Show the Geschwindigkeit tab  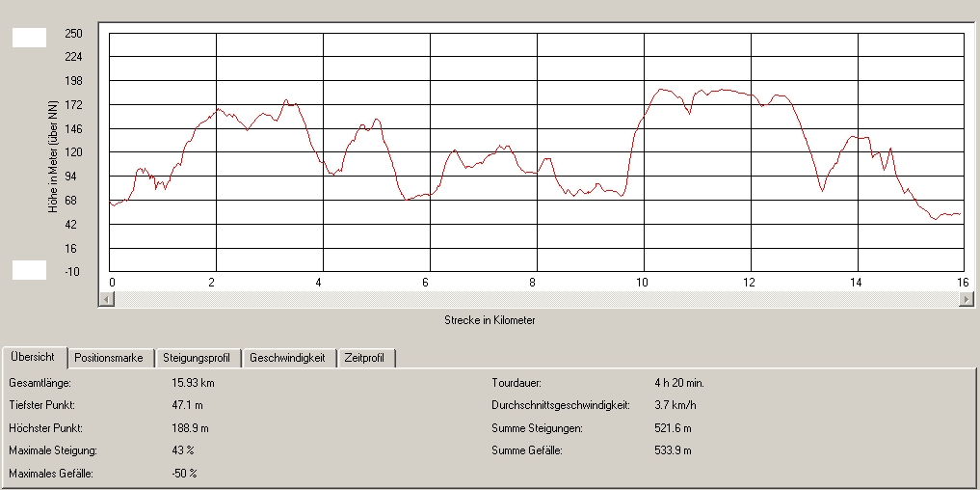pos(289,358)
